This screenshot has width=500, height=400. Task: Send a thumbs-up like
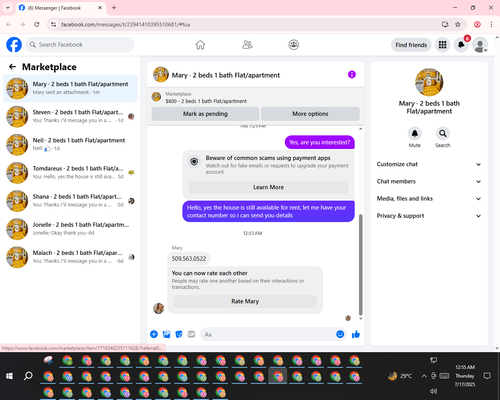point(356,334)
